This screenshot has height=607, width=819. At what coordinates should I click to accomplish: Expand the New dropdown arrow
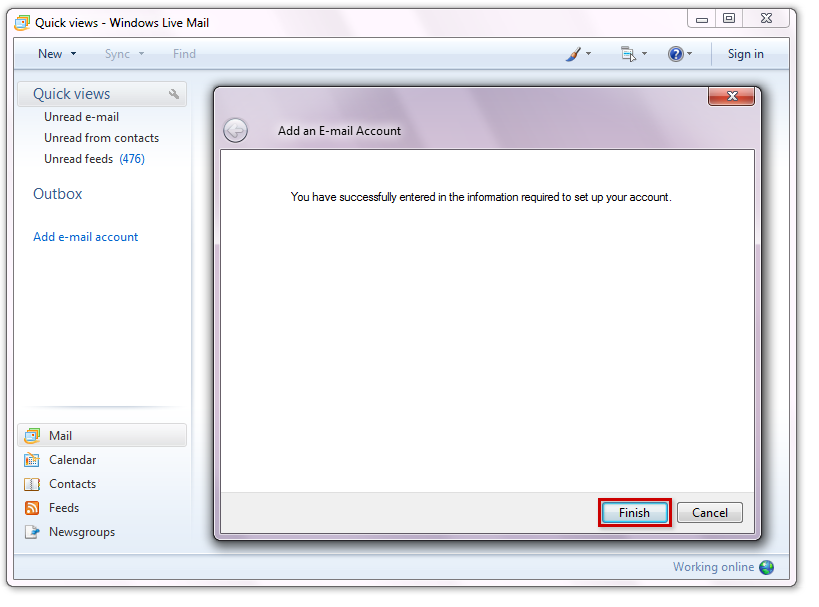click(x=74, y=54)
